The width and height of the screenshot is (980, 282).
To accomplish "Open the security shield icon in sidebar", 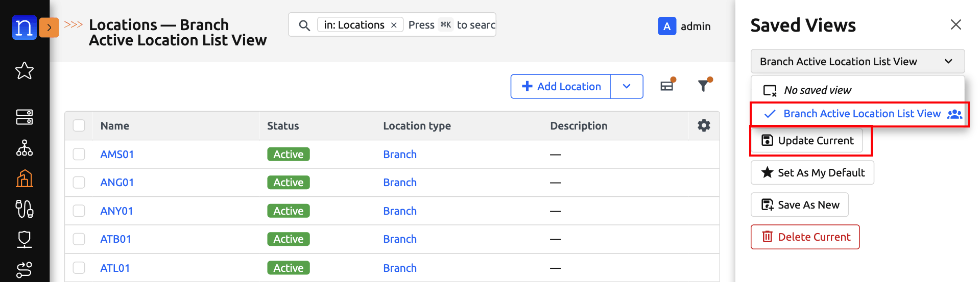I will click(24, 239).
